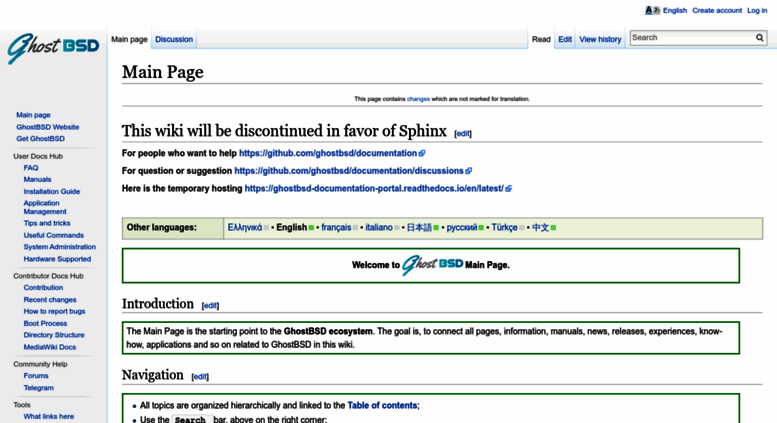The image size is (777, 423).
Task: Open Installation Guide sidebar link
Action: point(52,192)
